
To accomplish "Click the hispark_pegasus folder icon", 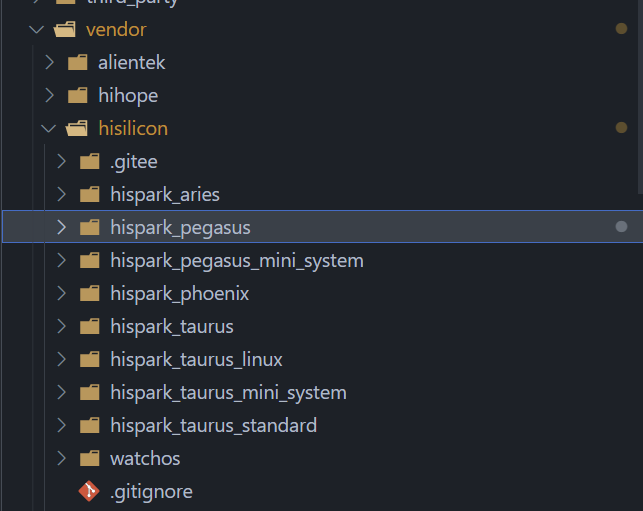I will pyautogui.click(x=89, y=227).
